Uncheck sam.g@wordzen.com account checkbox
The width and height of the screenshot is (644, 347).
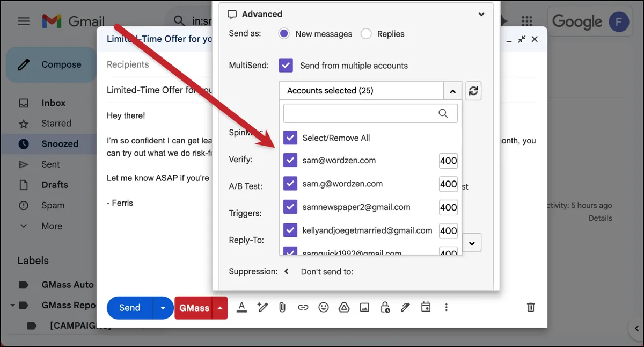click(290, 184)
